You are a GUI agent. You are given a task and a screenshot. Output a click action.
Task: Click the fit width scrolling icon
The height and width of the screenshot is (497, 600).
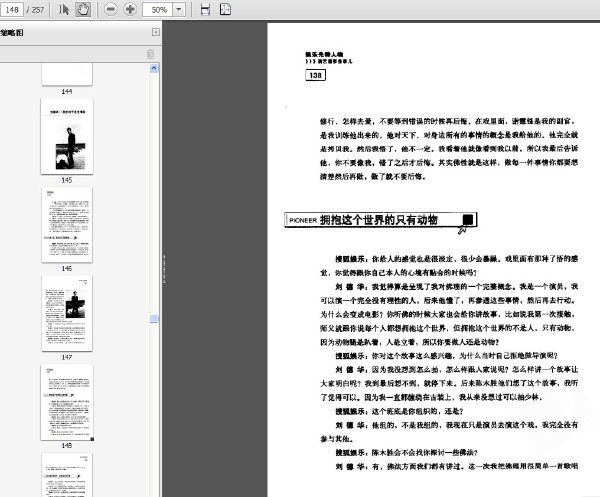coord(205,10)
